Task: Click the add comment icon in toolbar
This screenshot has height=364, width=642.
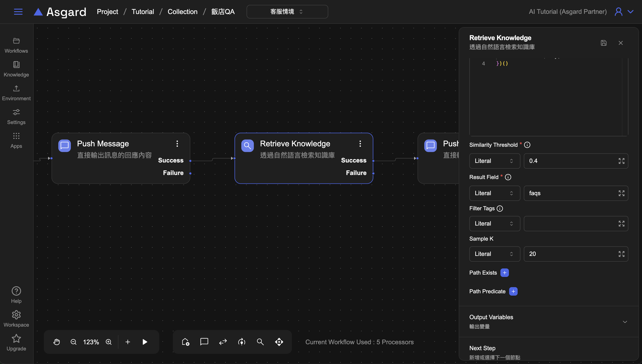Action: pyautogui.click(x=204, y=341)
